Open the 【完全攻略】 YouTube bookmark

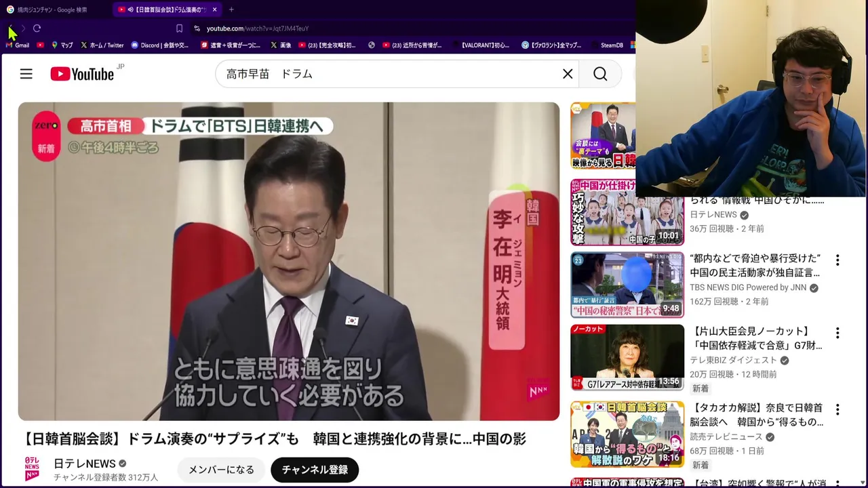(327, 45)
